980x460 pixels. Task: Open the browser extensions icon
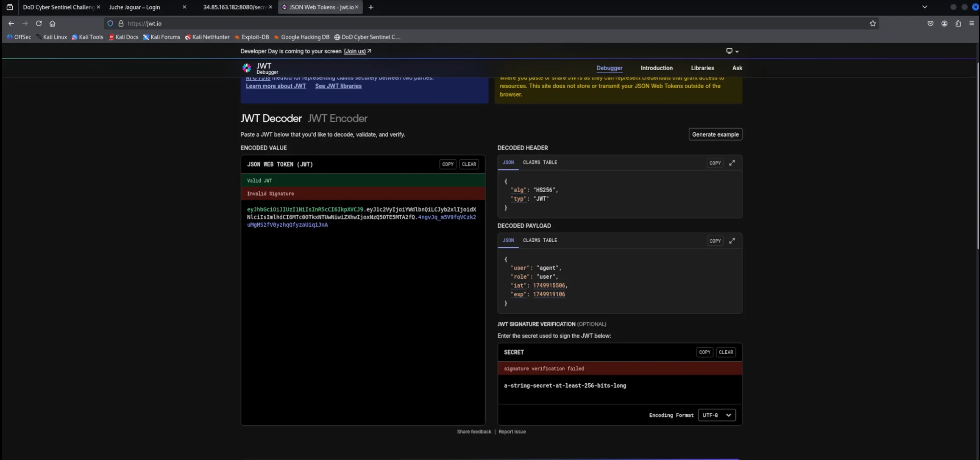[958, 24]
